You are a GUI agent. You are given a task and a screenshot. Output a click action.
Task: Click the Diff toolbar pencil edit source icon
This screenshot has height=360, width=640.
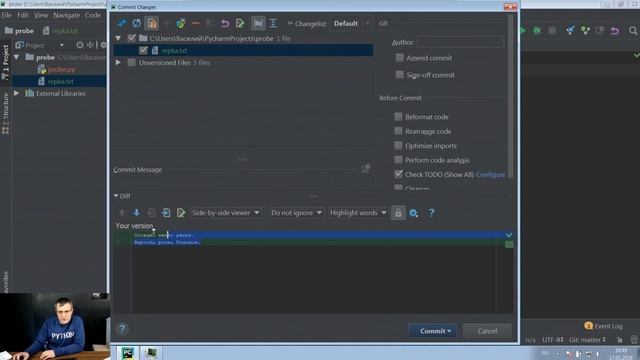click(181, 213)
